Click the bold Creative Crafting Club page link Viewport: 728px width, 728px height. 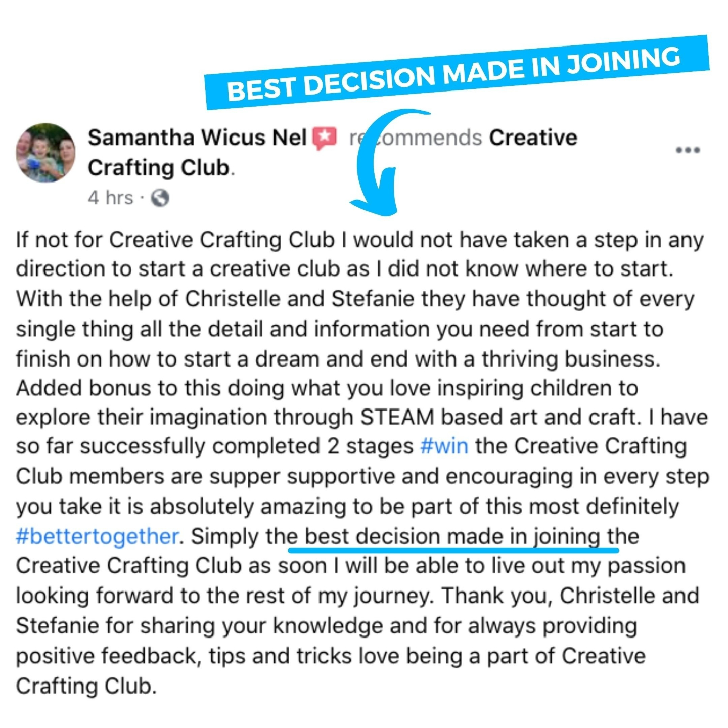point(332,152)
